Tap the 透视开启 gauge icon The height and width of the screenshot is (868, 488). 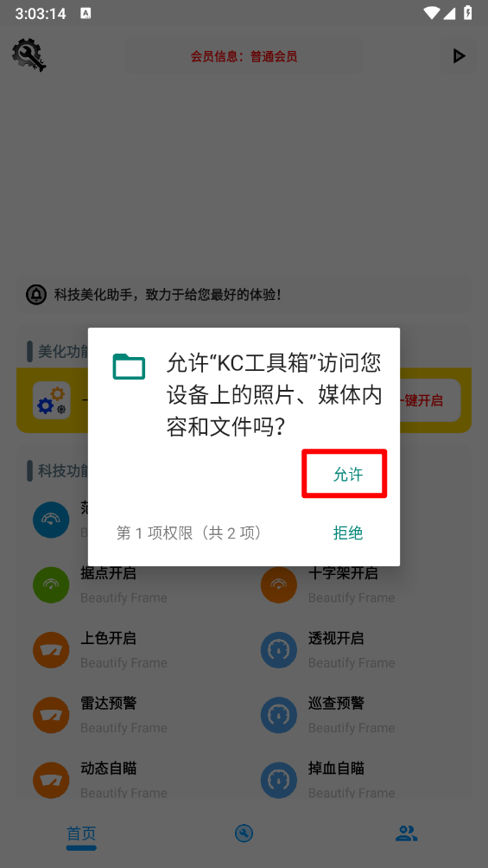[x=279, y=650]
